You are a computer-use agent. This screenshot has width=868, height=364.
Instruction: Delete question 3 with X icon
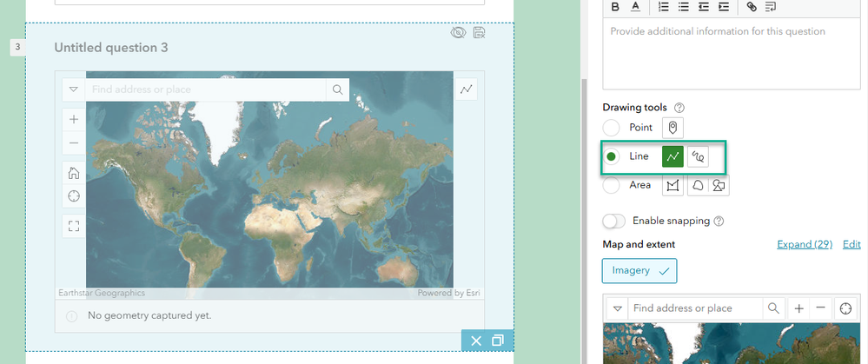[476, 341]
